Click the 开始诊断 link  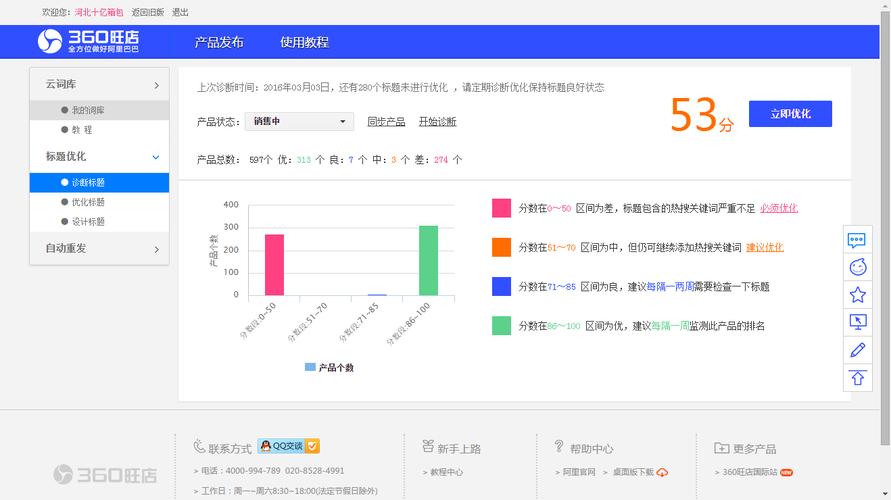[438, 122]
